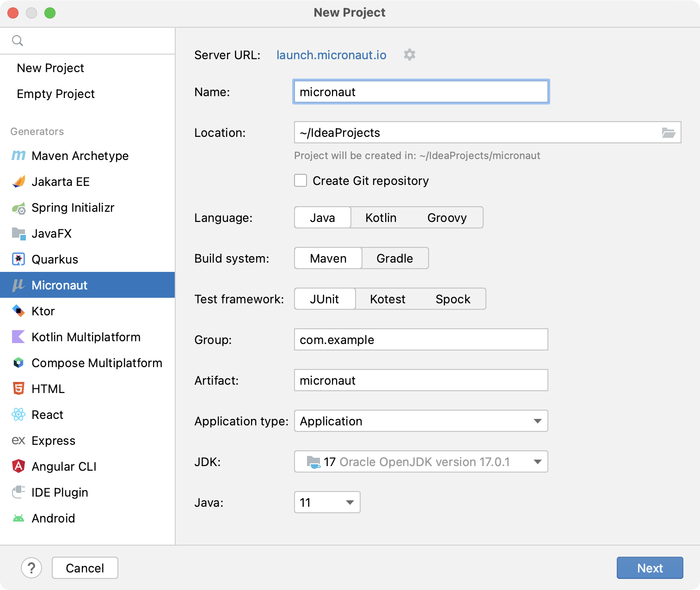The image size is (700, 590).
Task: Open the JDK version dropdown
Action: [x=421, y=461]
